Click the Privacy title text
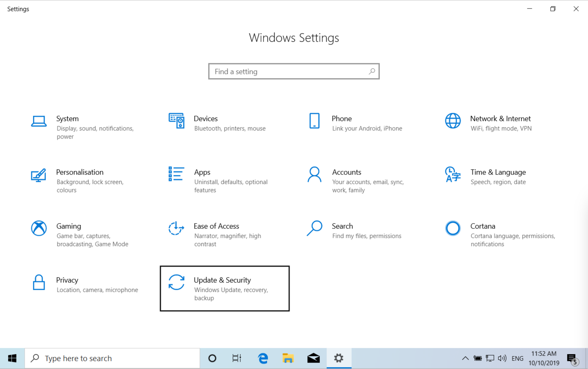Screen dimensions: 588x369 pyautogui.click(x=67, y=280)
